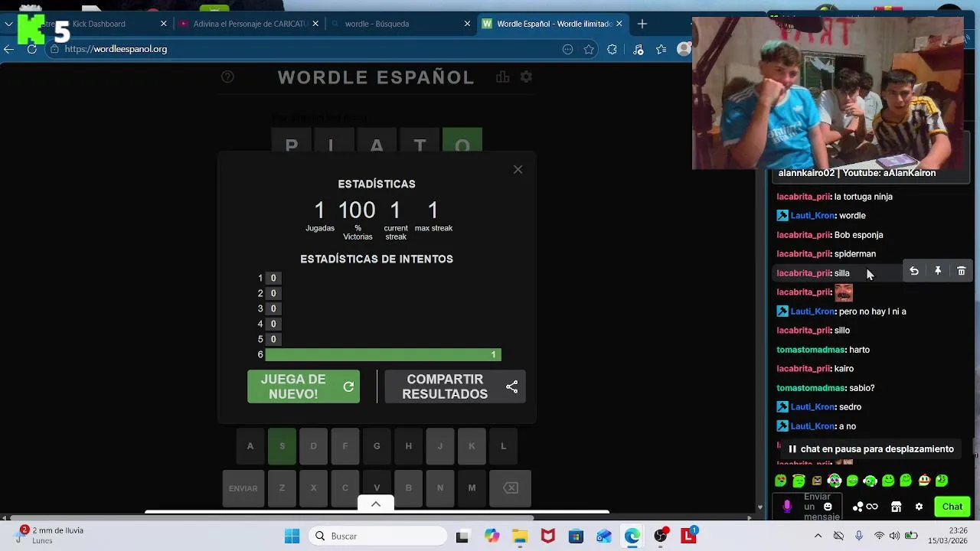This screenshot has width=980, height=551.
Task: Open the Windows Start menu
Action: pyautogui.click(x=292, y=536)
